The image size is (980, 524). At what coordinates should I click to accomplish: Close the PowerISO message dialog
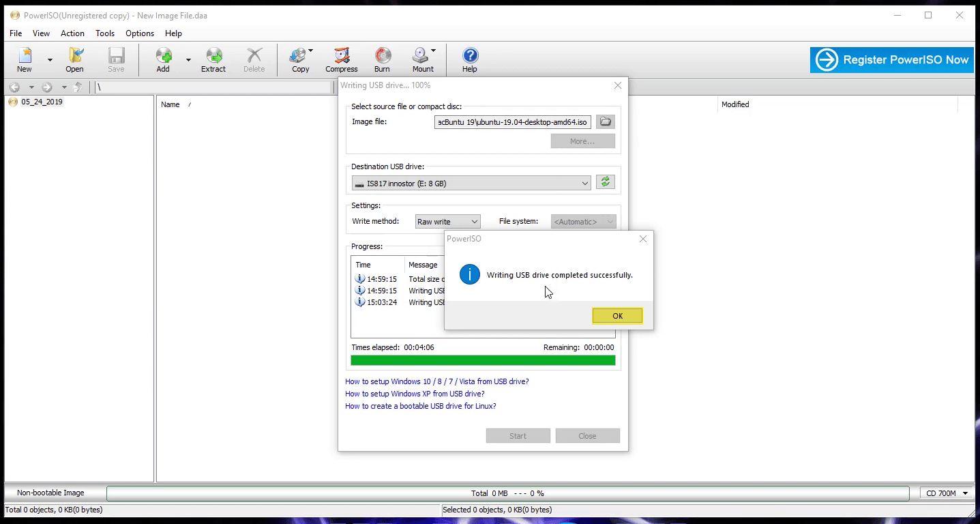643,239
